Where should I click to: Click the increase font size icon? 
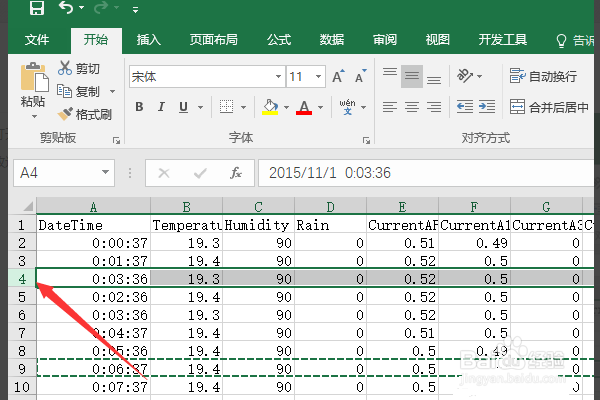(x=338, y=77)
